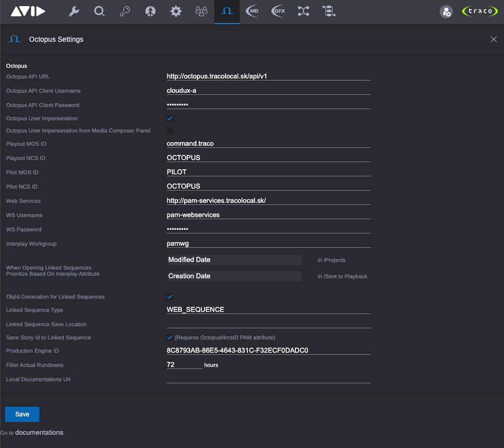Open the settings gear icon

point(176,11)
